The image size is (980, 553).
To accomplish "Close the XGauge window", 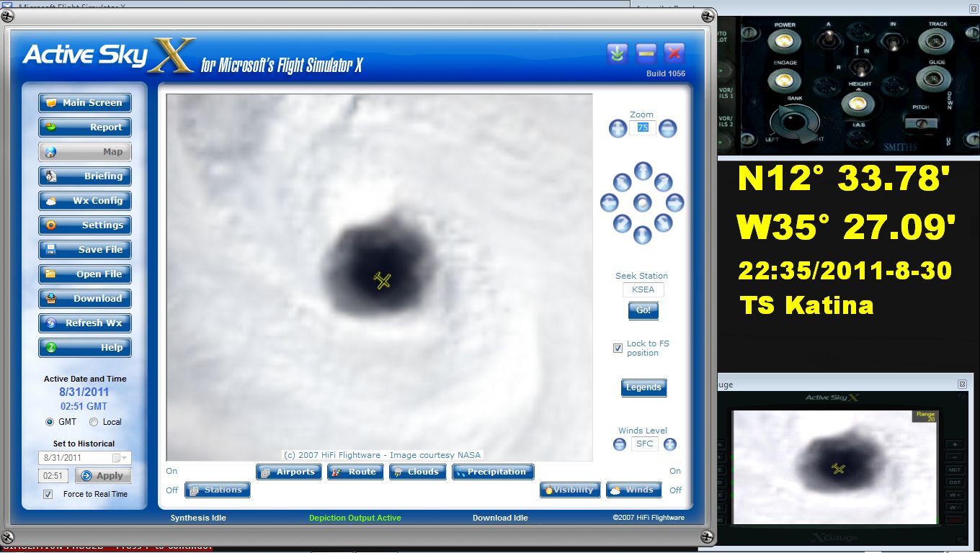I will (961, 385).
